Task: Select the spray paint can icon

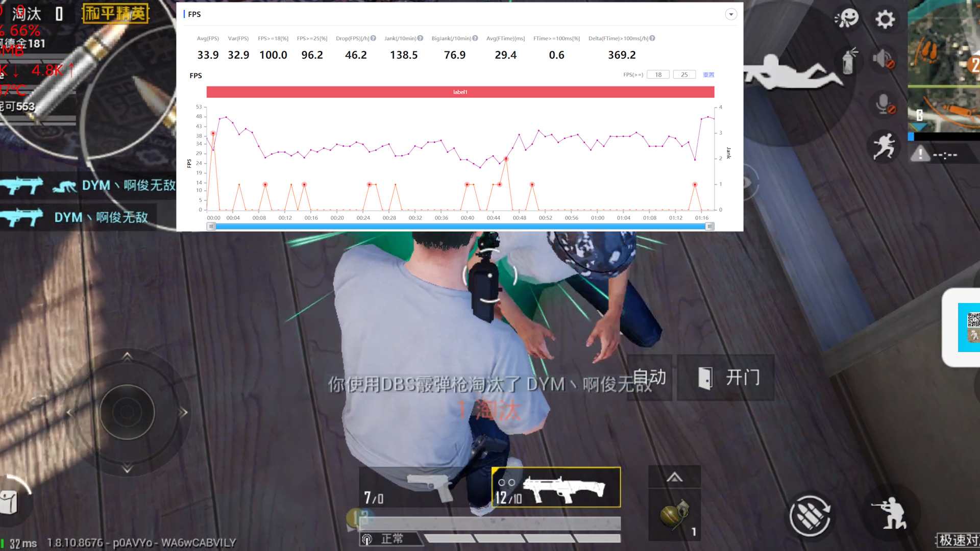Action: point(849,61)
